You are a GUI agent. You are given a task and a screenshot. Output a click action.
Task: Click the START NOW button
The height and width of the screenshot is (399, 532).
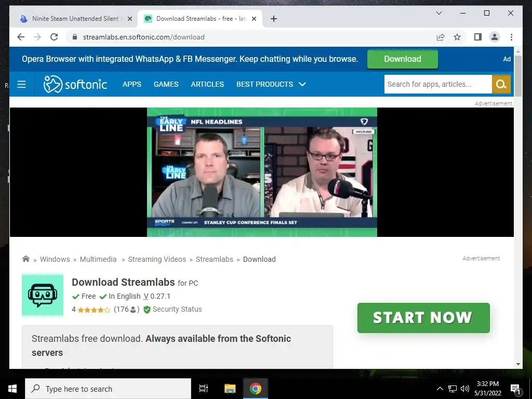coord(423,318)
